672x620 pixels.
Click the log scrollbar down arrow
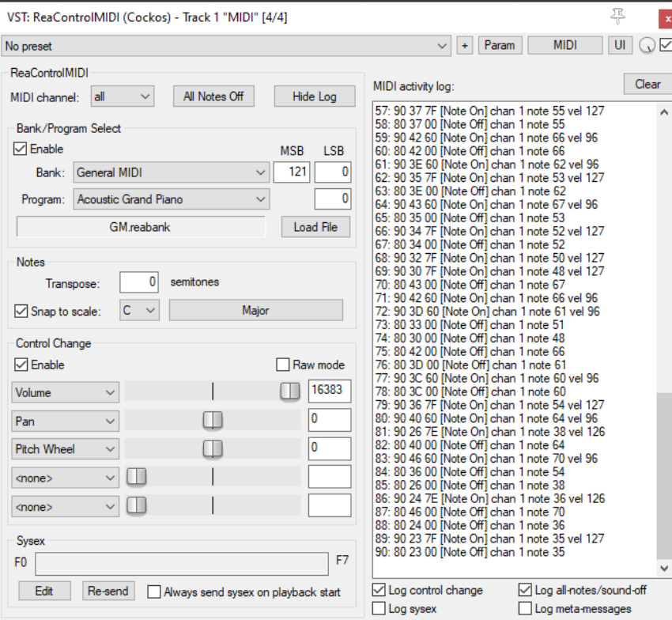click(664, 569)
